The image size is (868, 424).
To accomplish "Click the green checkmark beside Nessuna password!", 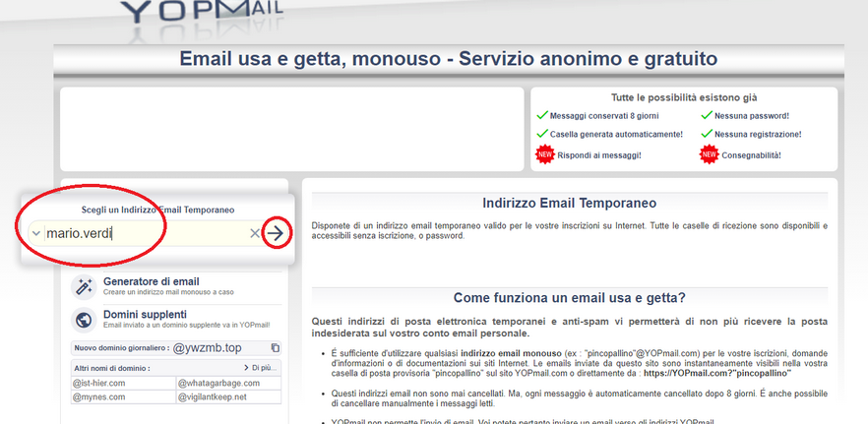I will pos(707,116).
